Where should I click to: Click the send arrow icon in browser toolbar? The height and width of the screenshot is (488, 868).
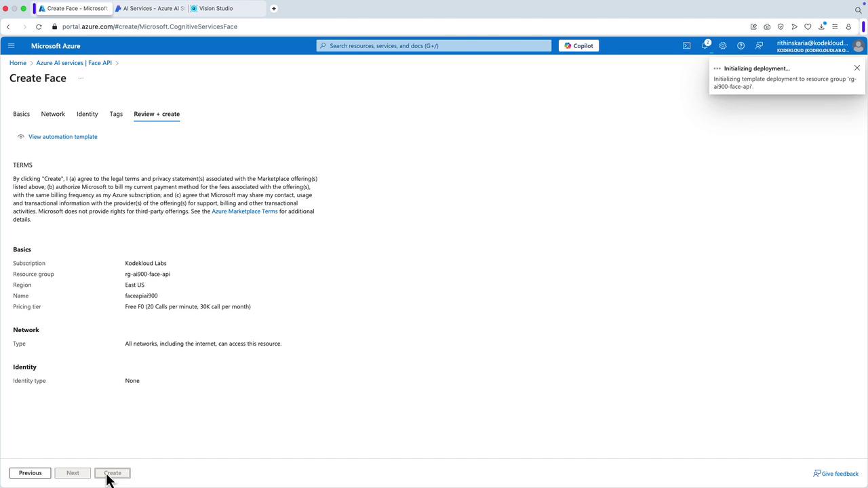(794, 27)
